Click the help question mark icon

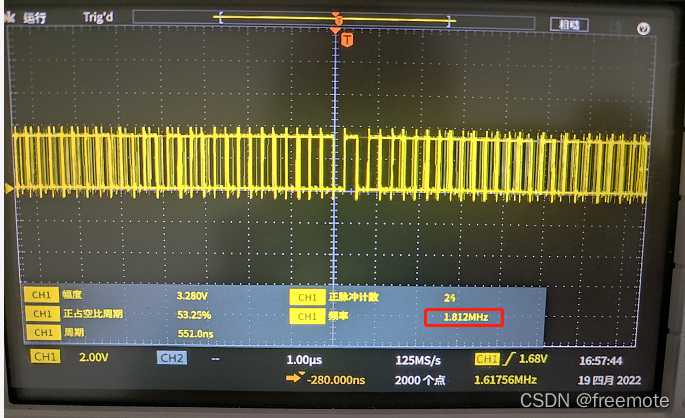tap(643, 29)
